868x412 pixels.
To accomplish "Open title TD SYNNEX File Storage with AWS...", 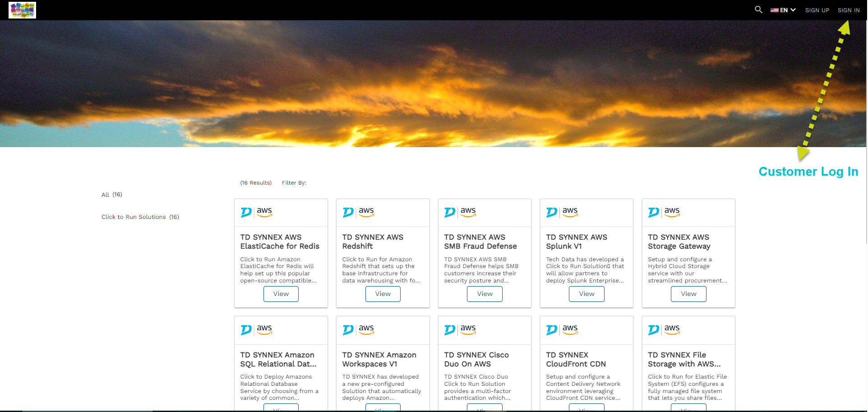I will click(684, 360).
